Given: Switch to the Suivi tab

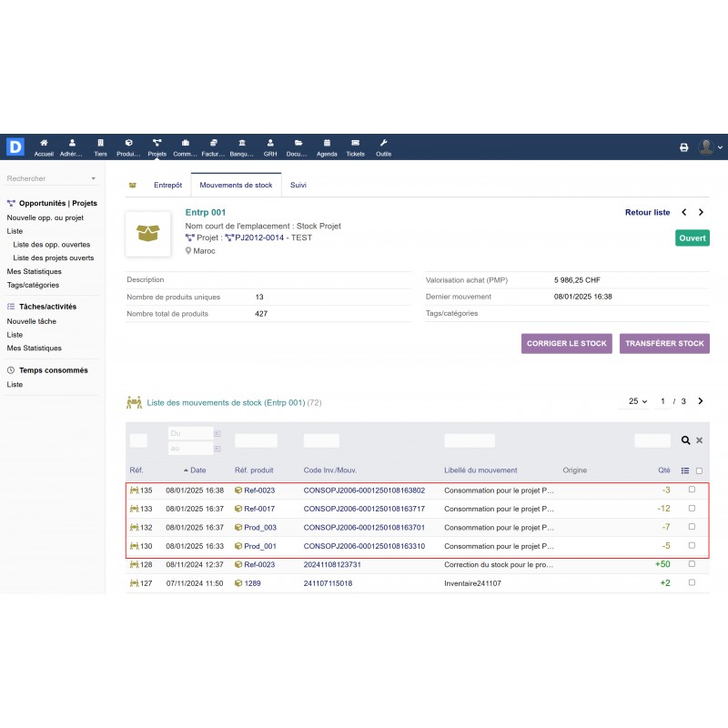Looking at the screenshot, I should pos(298,185).
